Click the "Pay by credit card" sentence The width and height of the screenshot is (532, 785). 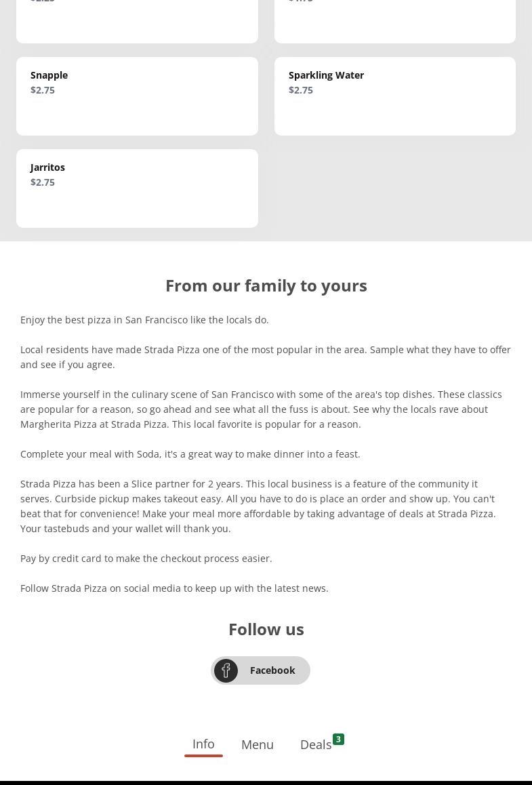tap(146, 559)
